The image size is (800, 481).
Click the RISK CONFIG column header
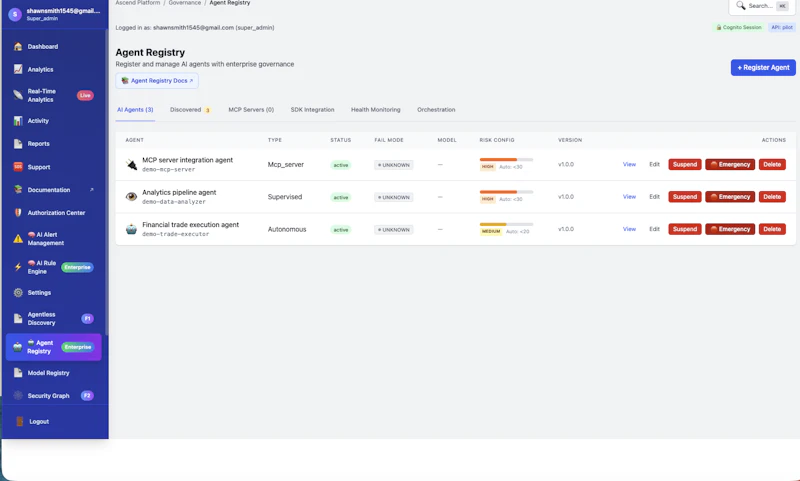[x=497, y=140]
